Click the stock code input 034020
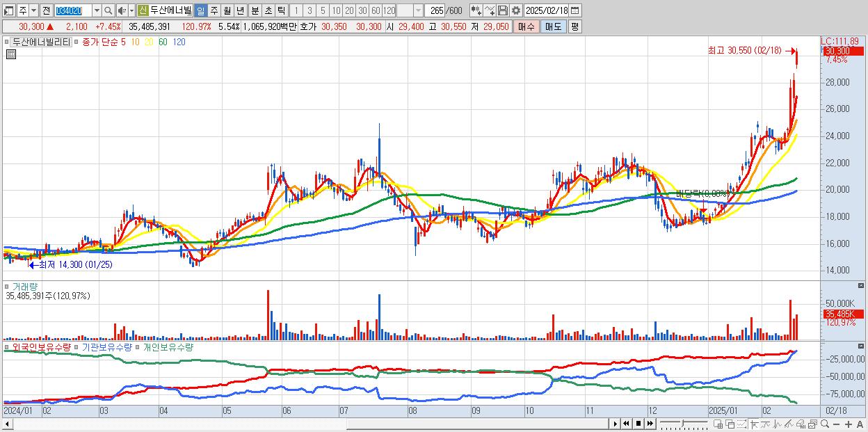868x432 pixels. [73, 10]
